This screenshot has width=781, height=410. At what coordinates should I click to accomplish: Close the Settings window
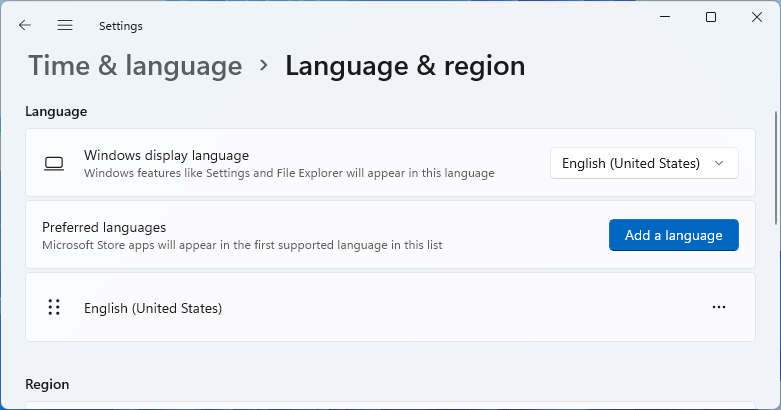tap(756, 17)
